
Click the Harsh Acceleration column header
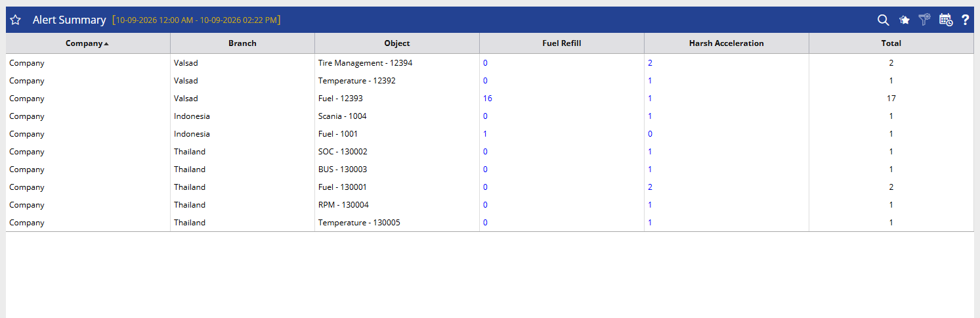click(727, 43)
